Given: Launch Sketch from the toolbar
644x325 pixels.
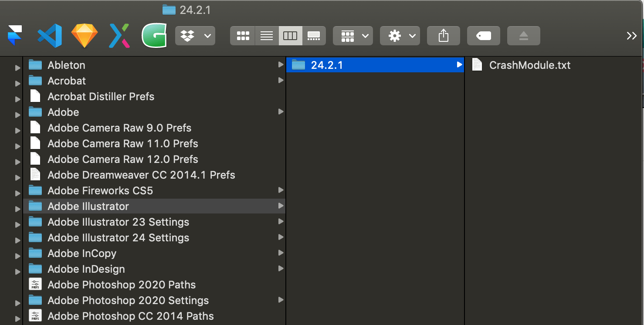Looking at the screenshot, I should point(84,36).
